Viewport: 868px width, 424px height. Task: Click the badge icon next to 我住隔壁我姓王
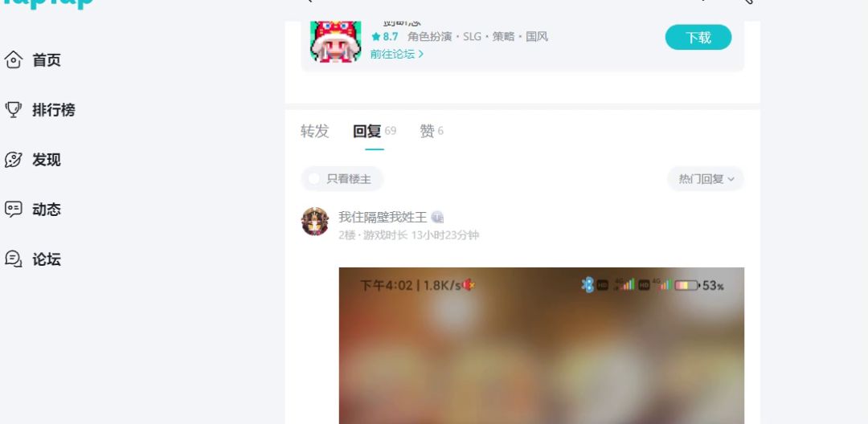[x=437, y=218]
